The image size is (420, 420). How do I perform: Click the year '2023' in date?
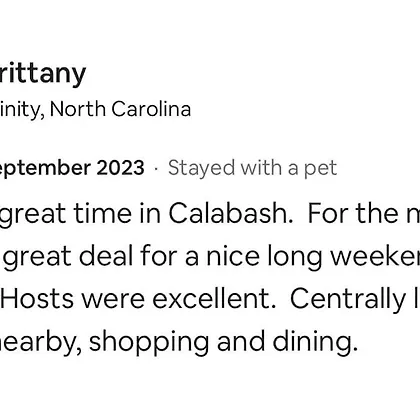click(x=120, y=168)
